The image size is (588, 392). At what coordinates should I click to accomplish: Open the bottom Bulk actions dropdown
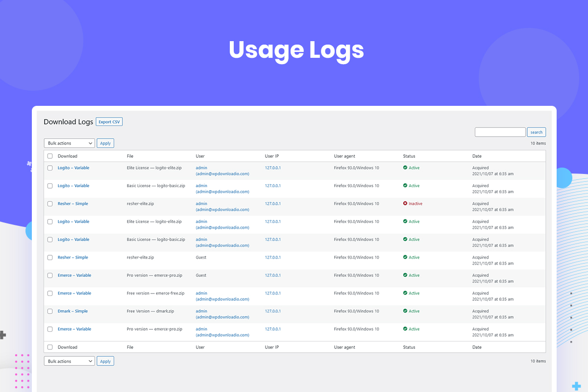(x=69, y=361)
